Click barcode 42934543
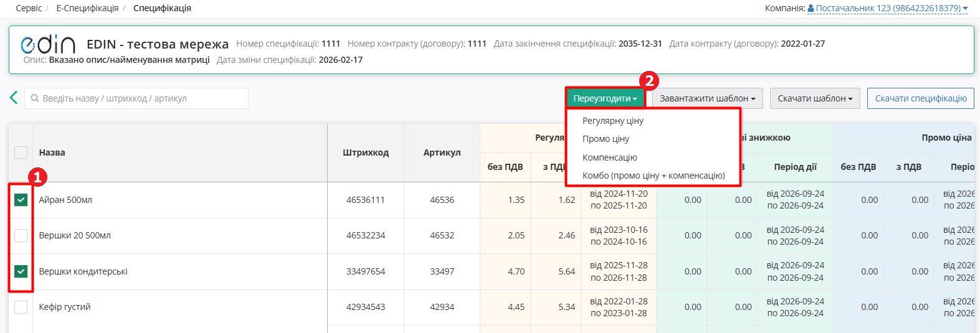The width and height of the screenshot is (980, 333). point(366,307)
